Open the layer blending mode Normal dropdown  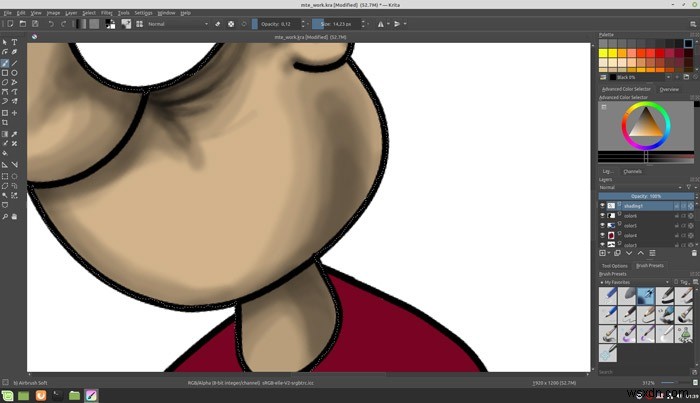[x=641, y=187]
